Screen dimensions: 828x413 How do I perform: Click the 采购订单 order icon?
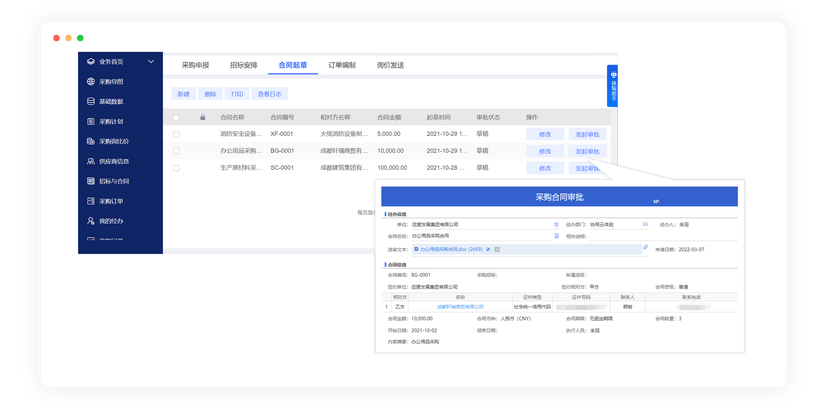(91, 201)
